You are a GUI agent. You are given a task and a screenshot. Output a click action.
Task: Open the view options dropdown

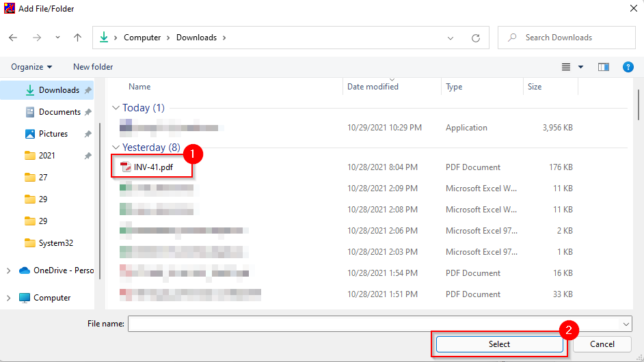pyautogui.click(x=580, y=67)
